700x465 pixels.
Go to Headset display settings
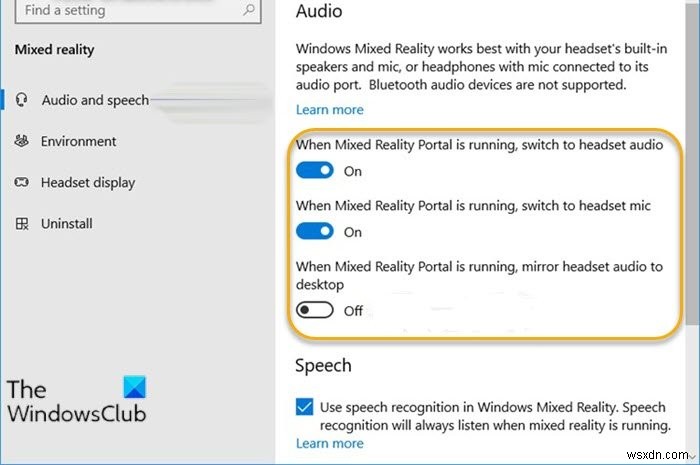tap(137, 182)
